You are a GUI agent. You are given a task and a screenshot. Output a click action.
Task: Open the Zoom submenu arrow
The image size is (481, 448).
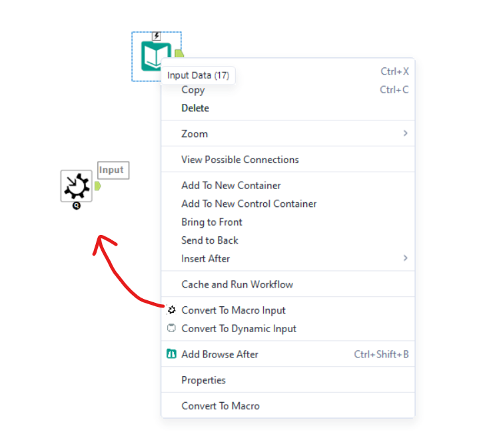tap(405, 133)
